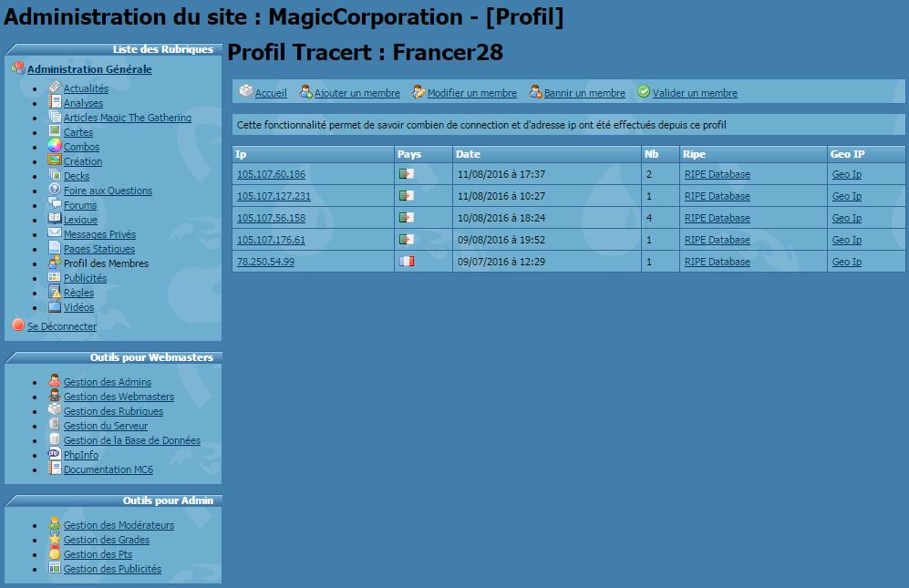Open RIPE Database for 105.107.176.61

[718, 240]
